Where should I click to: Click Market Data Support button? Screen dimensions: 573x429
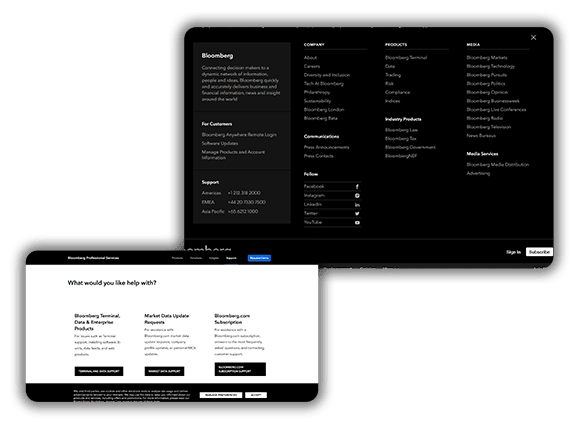tap(164, 371)
